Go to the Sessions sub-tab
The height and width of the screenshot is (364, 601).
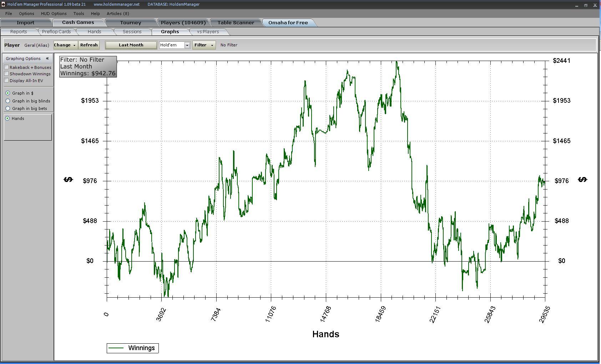(132, 32)
